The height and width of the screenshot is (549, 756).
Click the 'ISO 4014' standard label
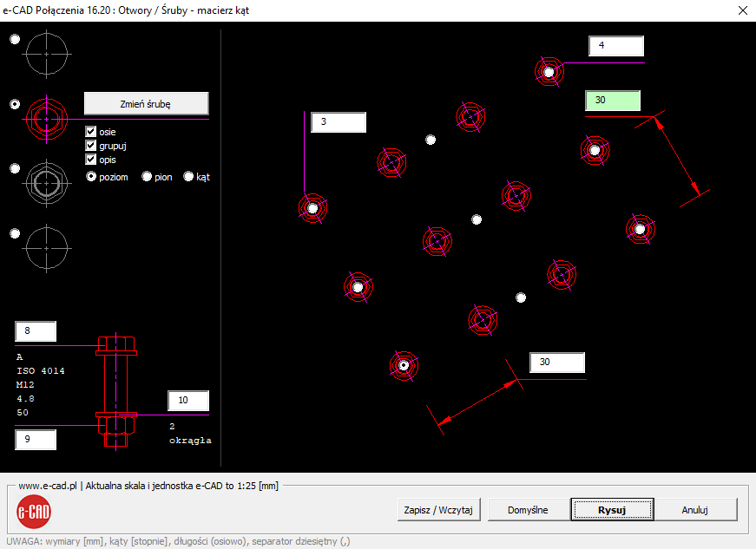(x=41, y=371)
